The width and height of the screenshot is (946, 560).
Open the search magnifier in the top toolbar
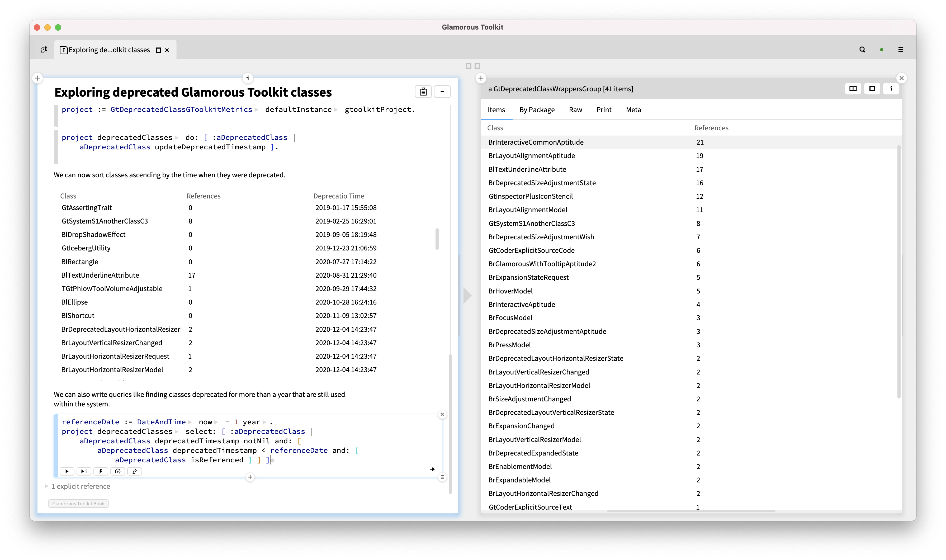click(862, 49)
